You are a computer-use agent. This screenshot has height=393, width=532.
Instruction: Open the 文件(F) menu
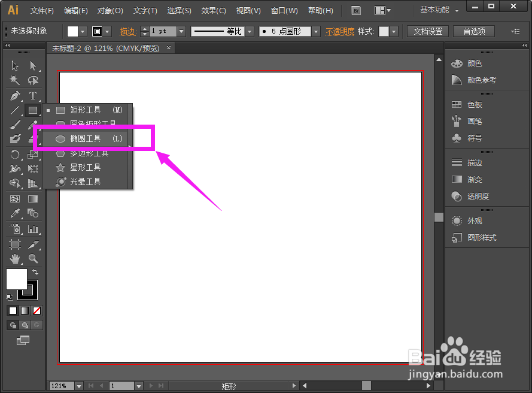point(42,11)
